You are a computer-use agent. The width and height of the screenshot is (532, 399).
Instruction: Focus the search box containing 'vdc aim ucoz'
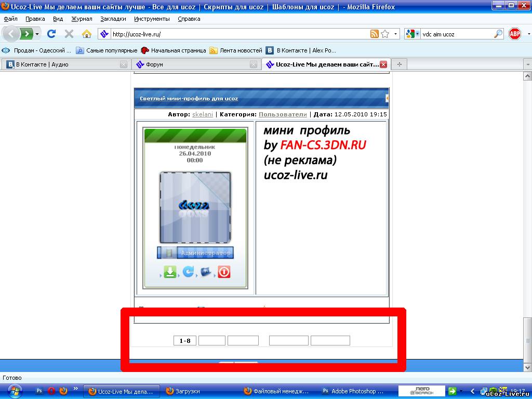[x=456, y=34]
